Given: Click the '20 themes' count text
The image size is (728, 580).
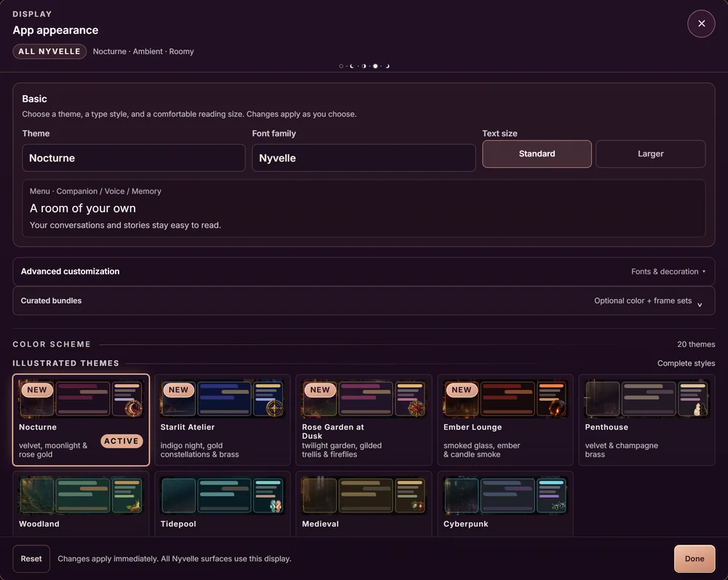Looking at the screenshot, I should coord(696,344).
